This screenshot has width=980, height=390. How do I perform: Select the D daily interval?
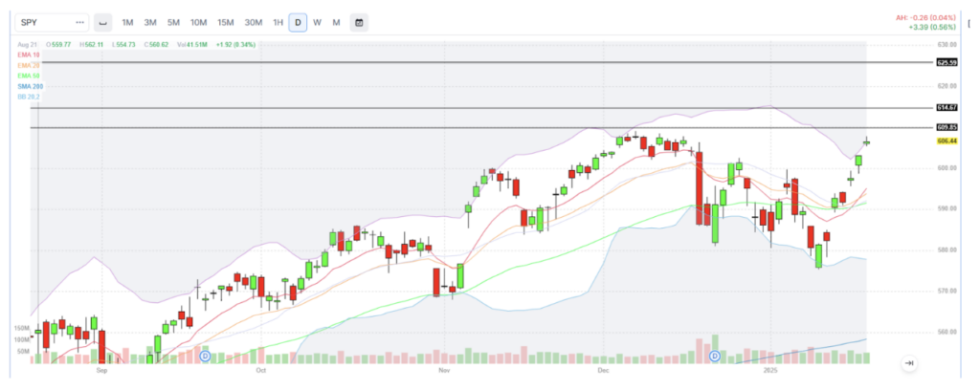tap(299, 23)
